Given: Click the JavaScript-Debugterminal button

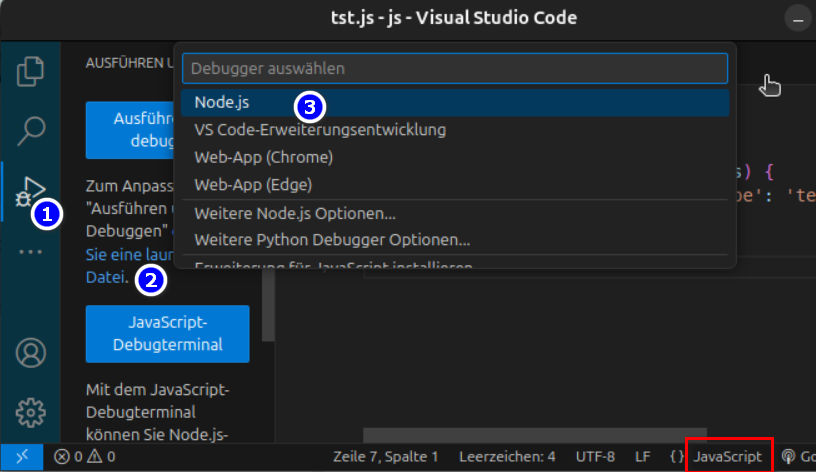Looking at the screenshot, I should pos(167,334).
